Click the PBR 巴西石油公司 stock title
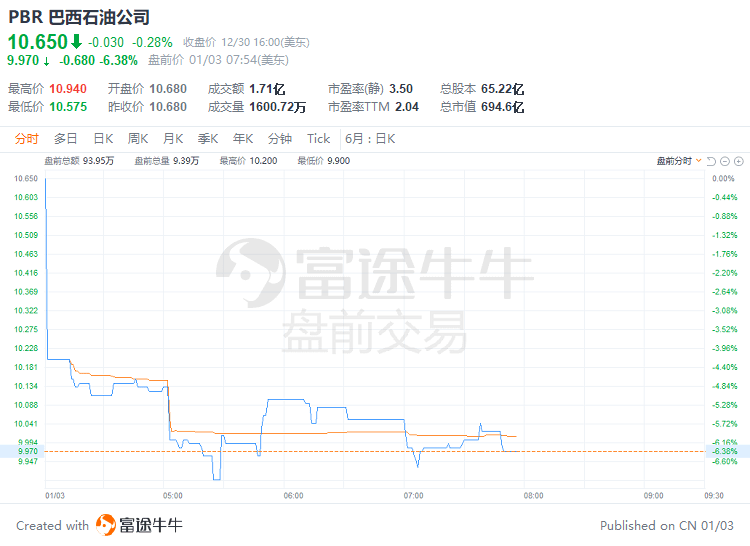 coord(79,17)
